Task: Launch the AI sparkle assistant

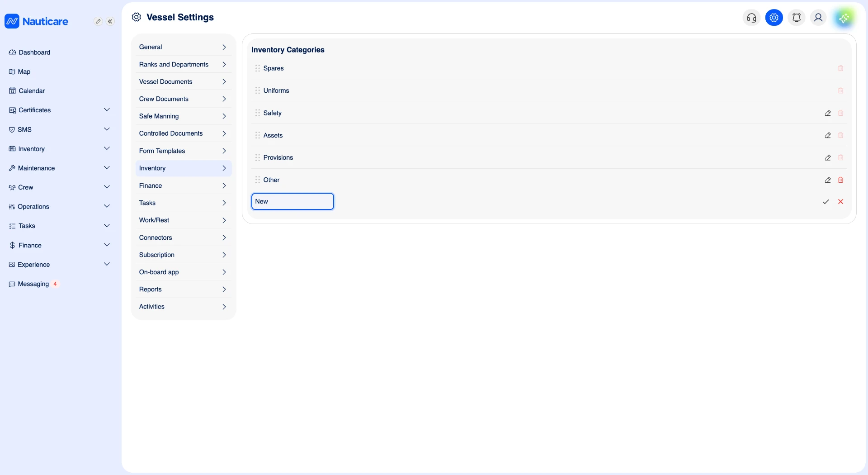Action: click(844, 18)
